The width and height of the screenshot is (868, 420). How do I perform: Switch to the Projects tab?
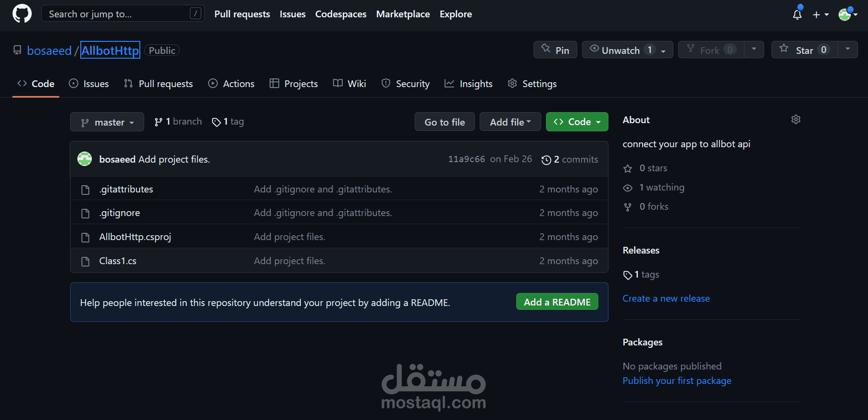click(294, 84)
